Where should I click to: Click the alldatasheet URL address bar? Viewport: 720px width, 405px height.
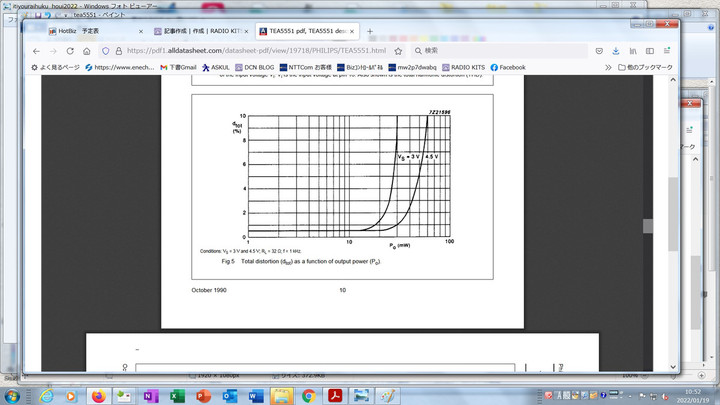250,50
